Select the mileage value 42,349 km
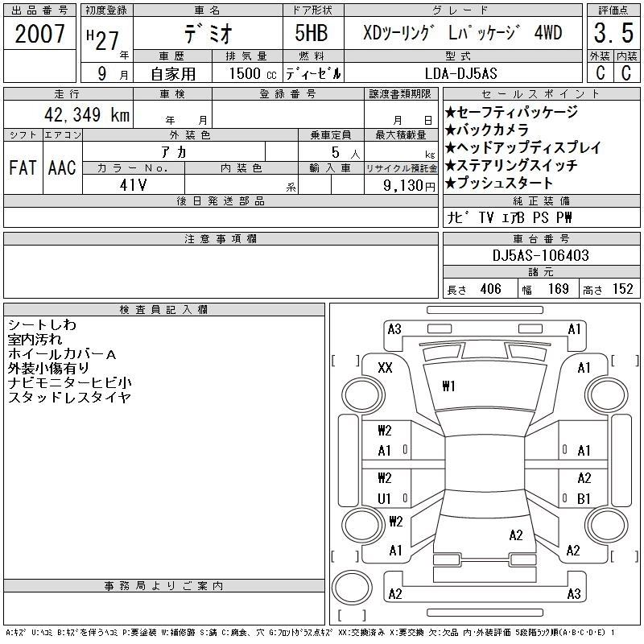The width and height of the screenshot is (644, 644). coord(82,114)
